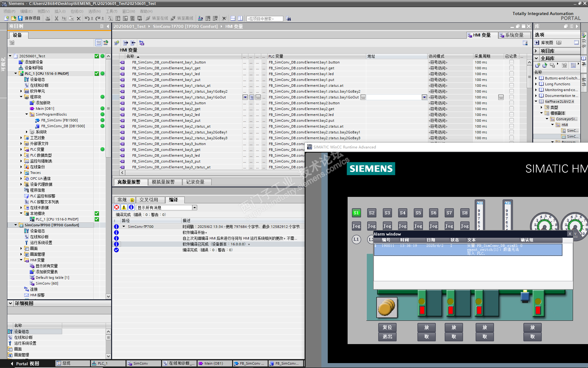The image size is (588, 368).
Task: Check logged box for bay1_led tag
Action: coord(511,74)
